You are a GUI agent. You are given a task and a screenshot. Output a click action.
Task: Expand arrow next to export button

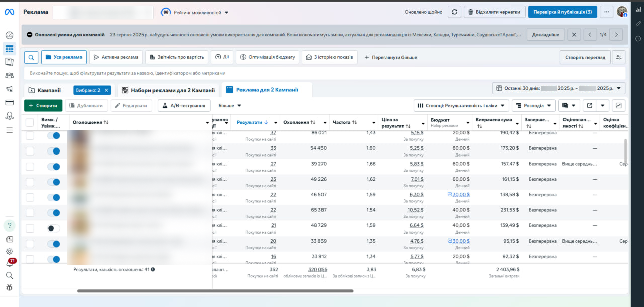pyautogui.click(x=603, y=106)
